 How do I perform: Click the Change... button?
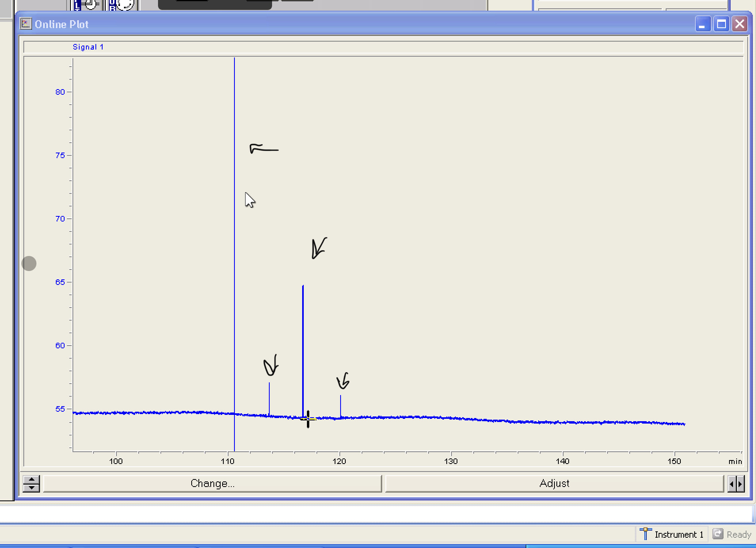(x=212, y=483)
